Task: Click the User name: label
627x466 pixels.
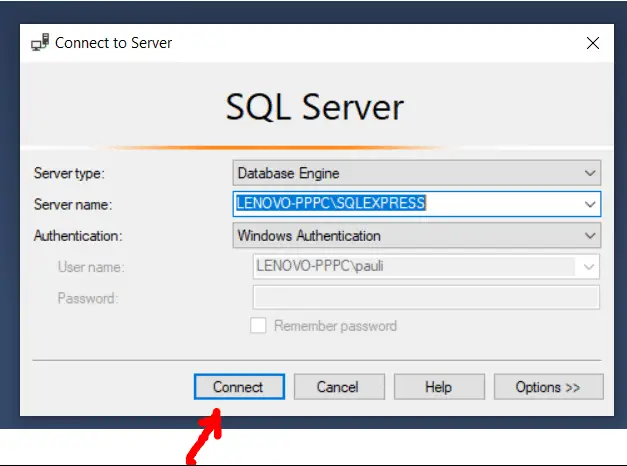Action: pyautogui.click(x=91, y=267)
